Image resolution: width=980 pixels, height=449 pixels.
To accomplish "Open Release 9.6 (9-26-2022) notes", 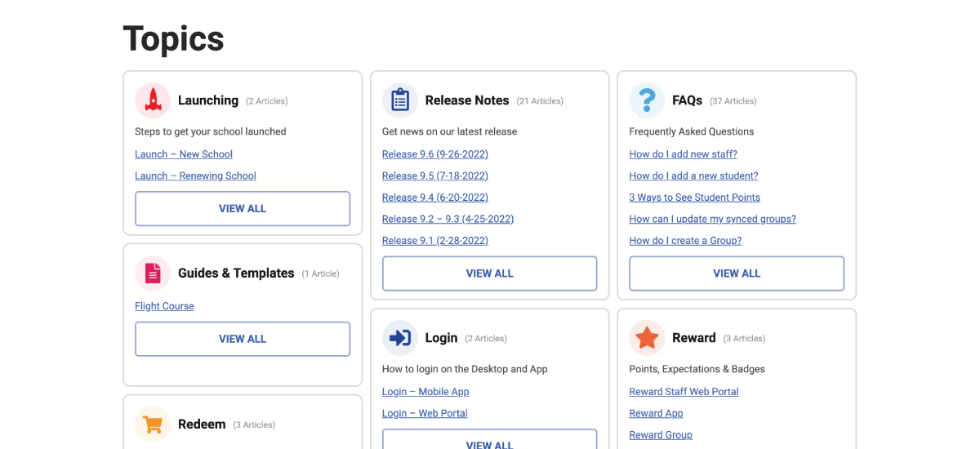I will pyautogui.click(x=434, y=154).
